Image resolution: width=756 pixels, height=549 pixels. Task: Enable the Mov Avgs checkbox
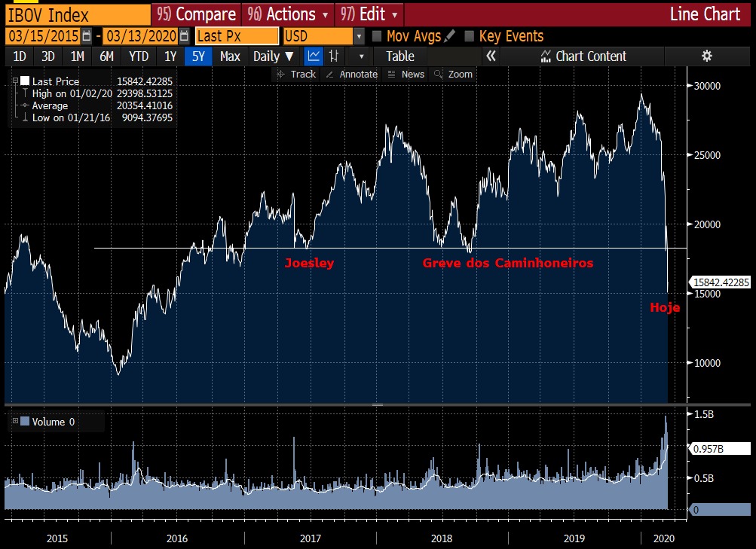click(x=378, y=36)
